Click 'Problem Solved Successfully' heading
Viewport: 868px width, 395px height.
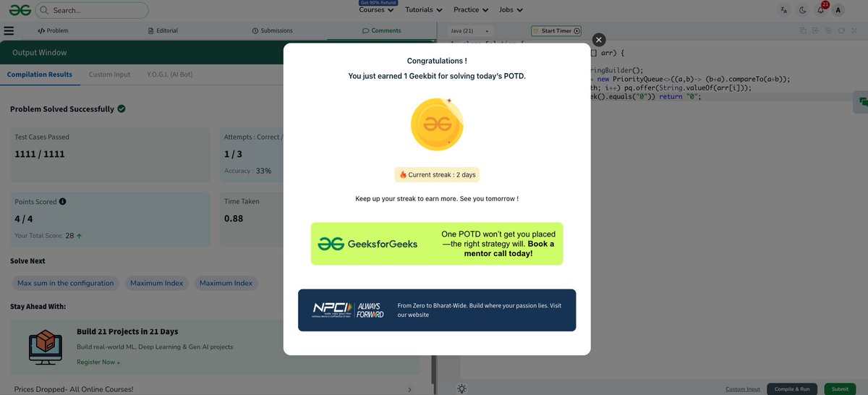(62, 109)
